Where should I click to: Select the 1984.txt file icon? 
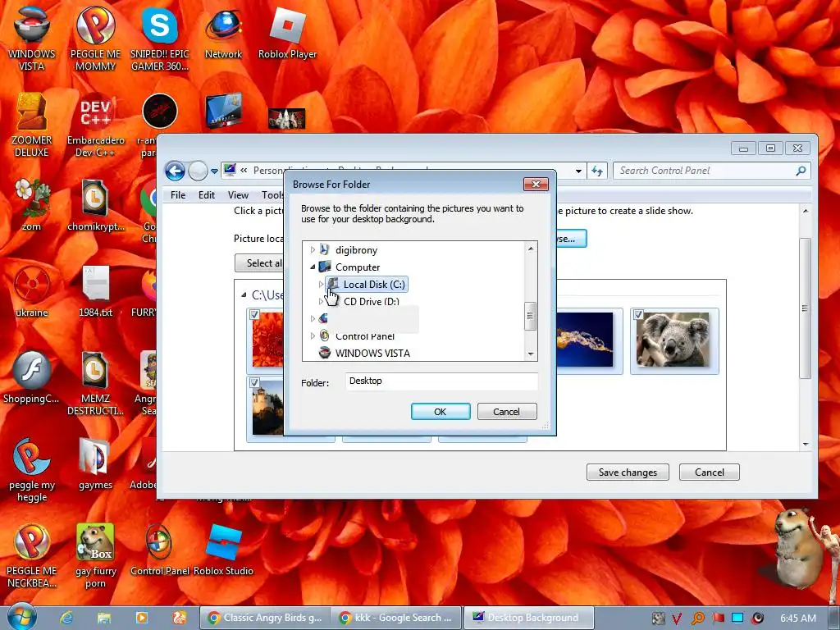click(x=95, y=291)
